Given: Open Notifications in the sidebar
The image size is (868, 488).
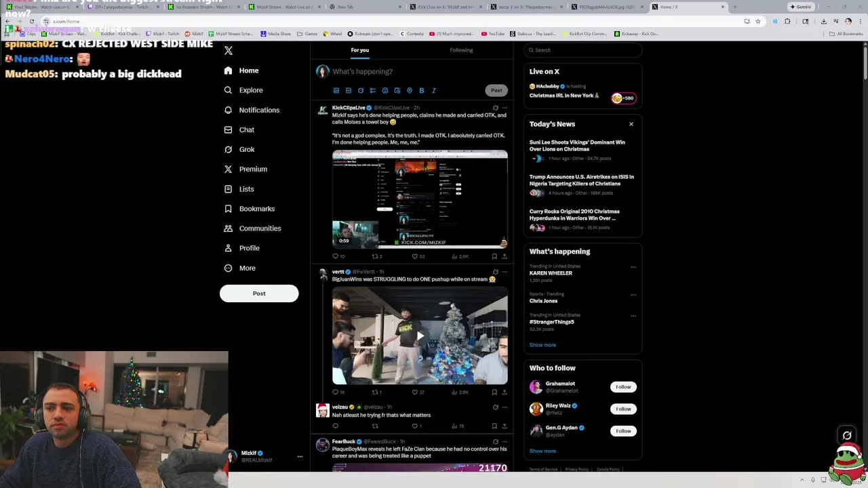Looking at the screenshot, I should click(x=252, y=110).
